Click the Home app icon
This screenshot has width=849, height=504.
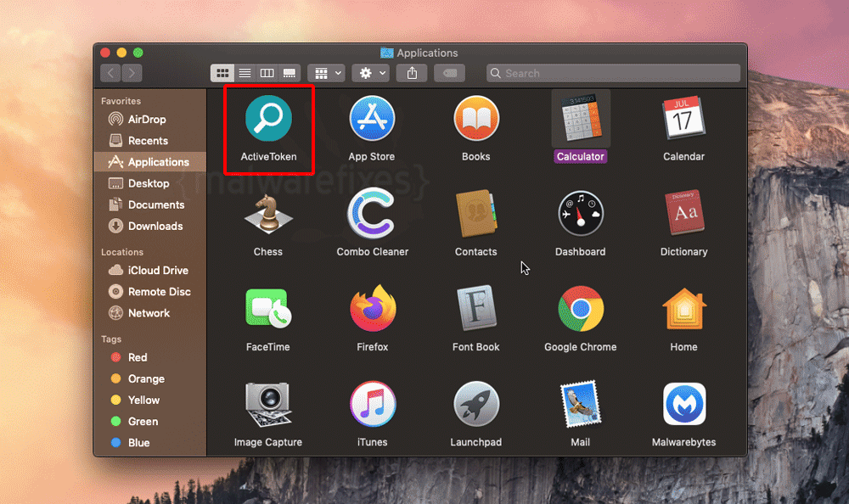[683, 309]
